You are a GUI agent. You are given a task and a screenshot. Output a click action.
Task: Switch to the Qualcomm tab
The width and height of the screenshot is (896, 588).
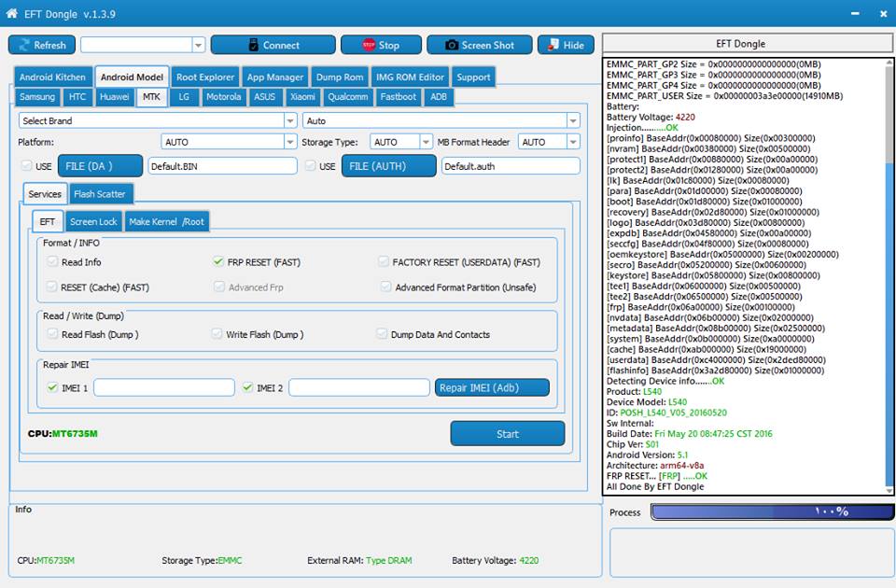click(347, 97)
